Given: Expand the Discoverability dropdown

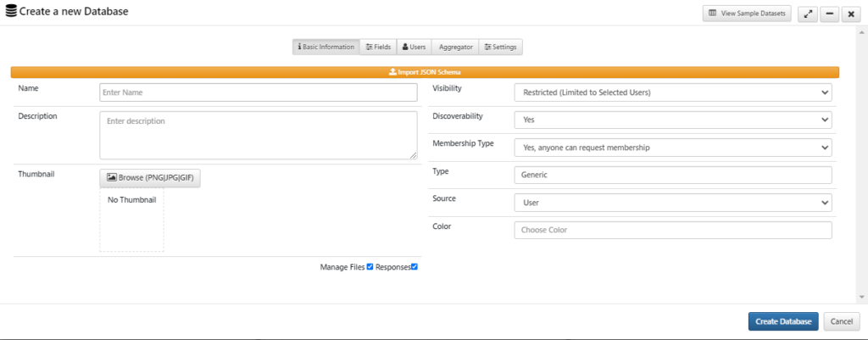Looking at the screenshot, I should click(672, 120).
